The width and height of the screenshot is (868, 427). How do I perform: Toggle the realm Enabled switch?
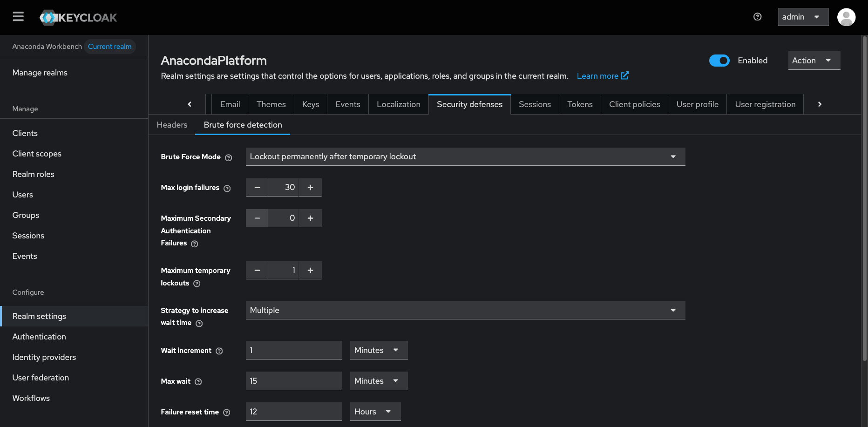[x=719, y=61]
